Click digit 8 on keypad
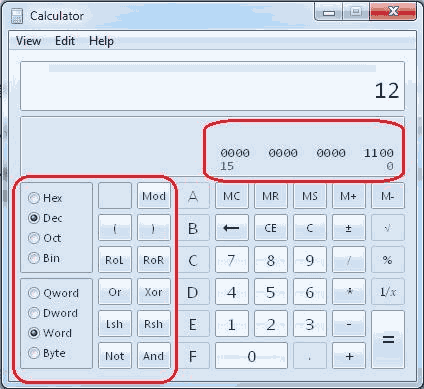Image resolution: width=424 pixels, height=389 pixels. click(271, 260)
